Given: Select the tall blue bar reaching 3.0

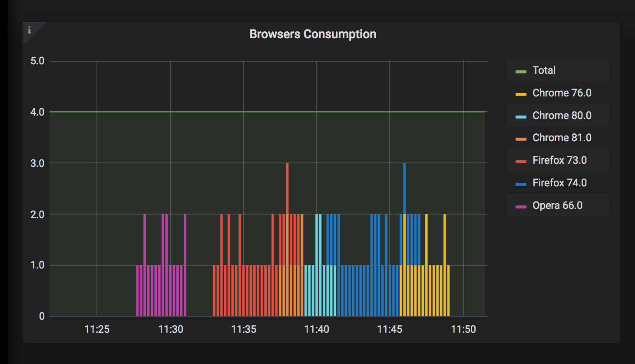Looking at the screenshot, I should 404,189.
